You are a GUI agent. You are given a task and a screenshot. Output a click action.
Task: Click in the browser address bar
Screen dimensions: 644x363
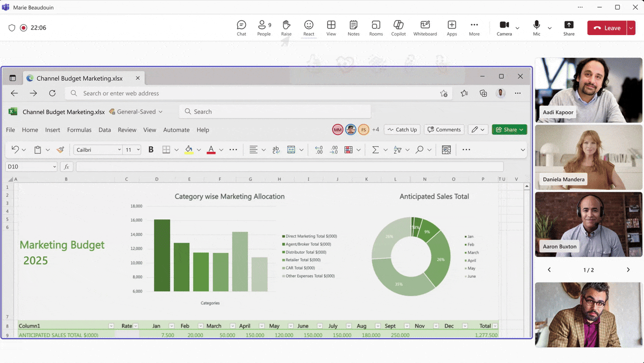tap(259, 93)
